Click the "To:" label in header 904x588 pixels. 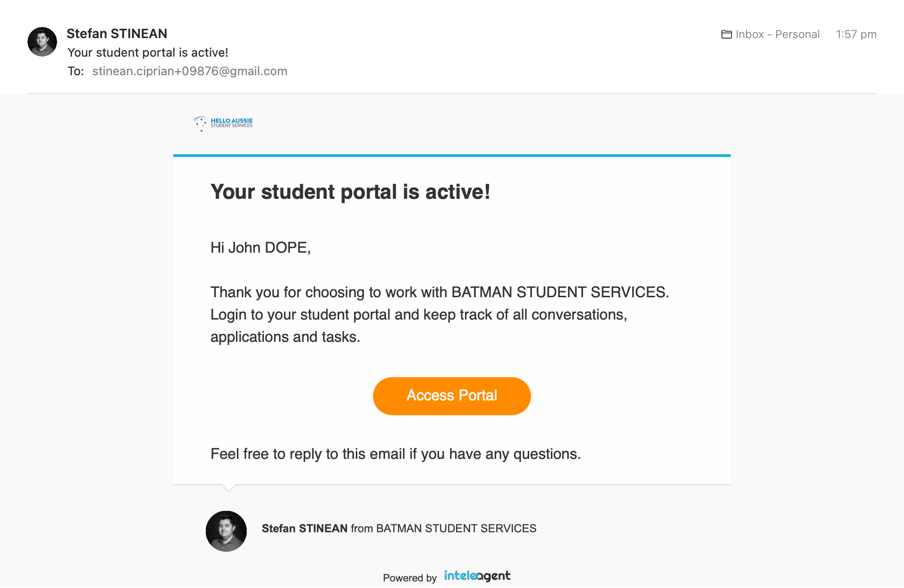pyautogui.click(x=76, y=71)
